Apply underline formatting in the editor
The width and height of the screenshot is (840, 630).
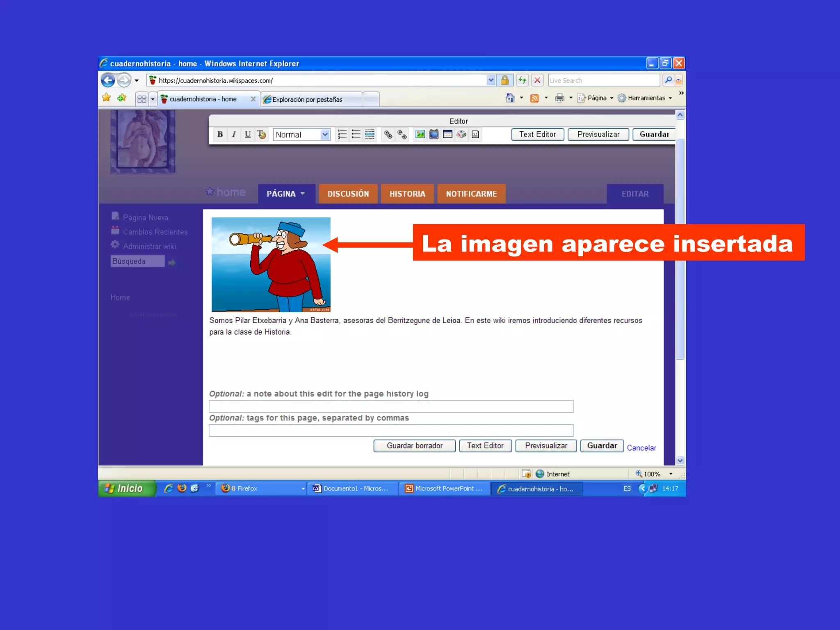coord(248,134)
